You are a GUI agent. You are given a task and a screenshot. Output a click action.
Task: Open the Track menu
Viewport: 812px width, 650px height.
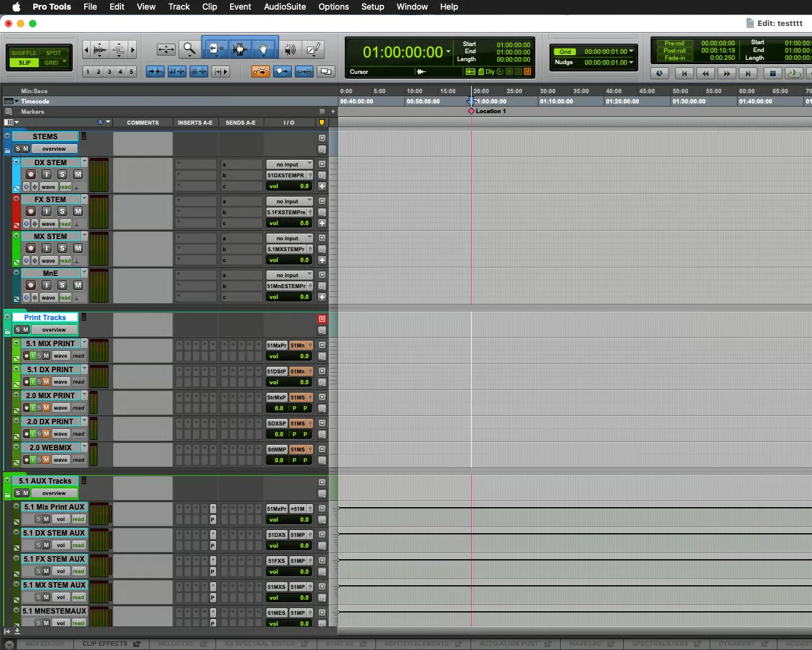tap(179, 7)
